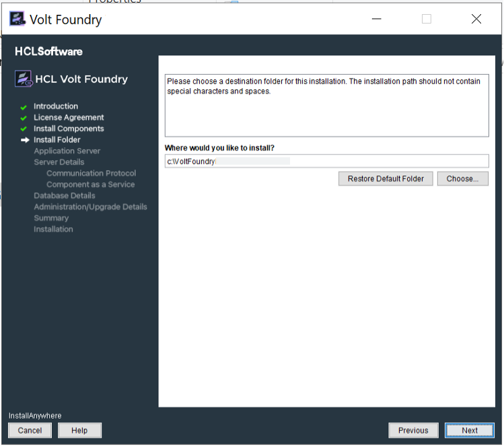Select the Communication Protocol step

[x=92, y=173]
